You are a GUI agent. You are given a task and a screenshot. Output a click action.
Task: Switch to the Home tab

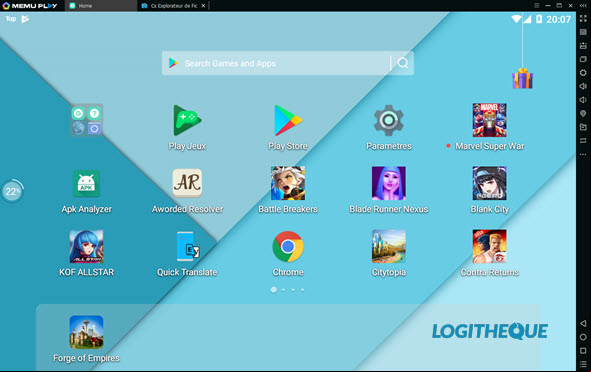click(100, 6)
